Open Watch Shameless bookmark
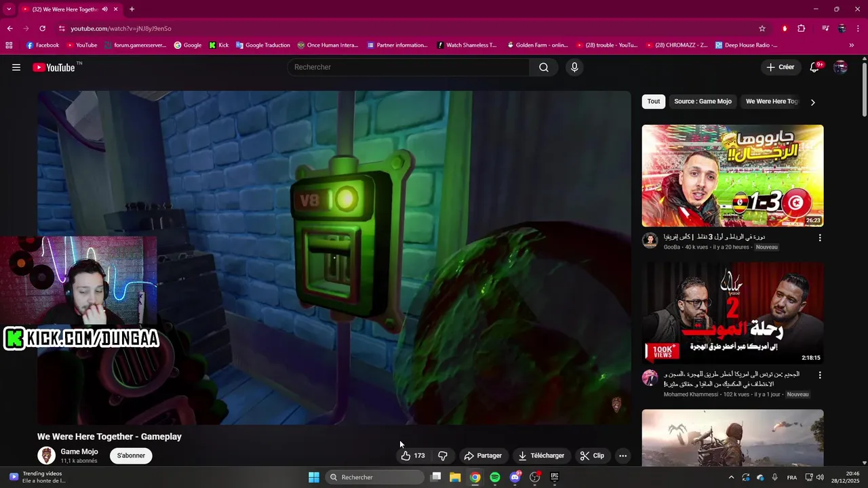868x488 pixels. point(467,45)
